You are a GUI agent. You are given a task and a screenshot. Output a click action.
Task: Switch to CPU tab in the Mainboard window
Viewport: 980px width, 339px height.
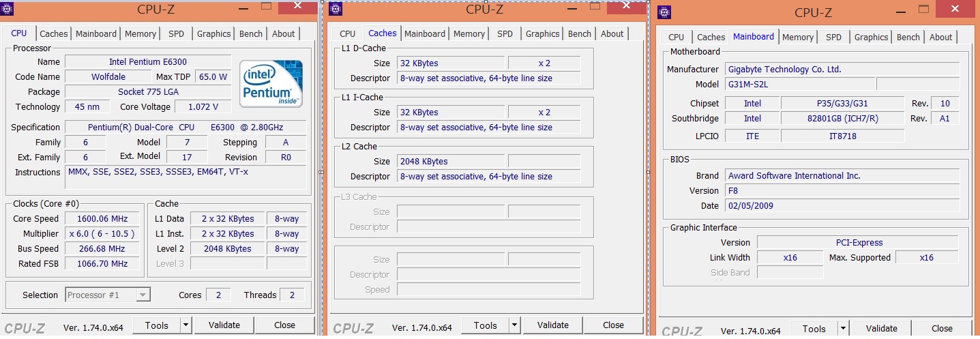coord(677,37)
